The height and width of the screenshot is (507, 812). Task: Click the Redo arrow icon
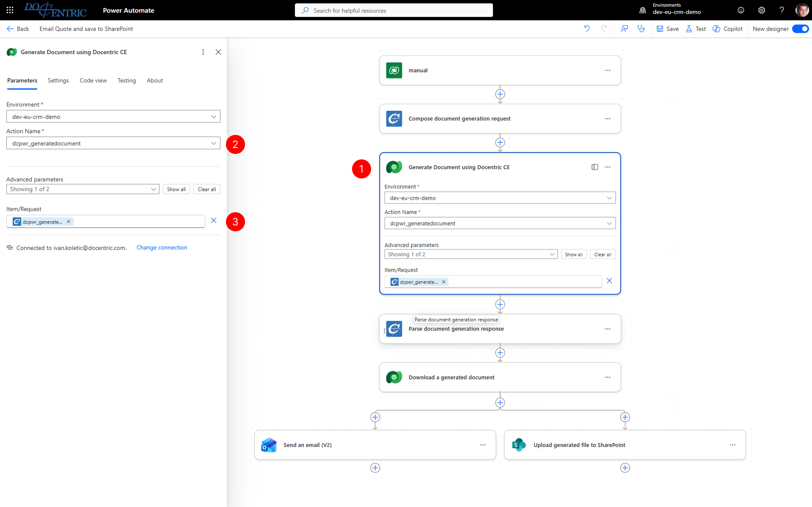[x=604, y=29]
